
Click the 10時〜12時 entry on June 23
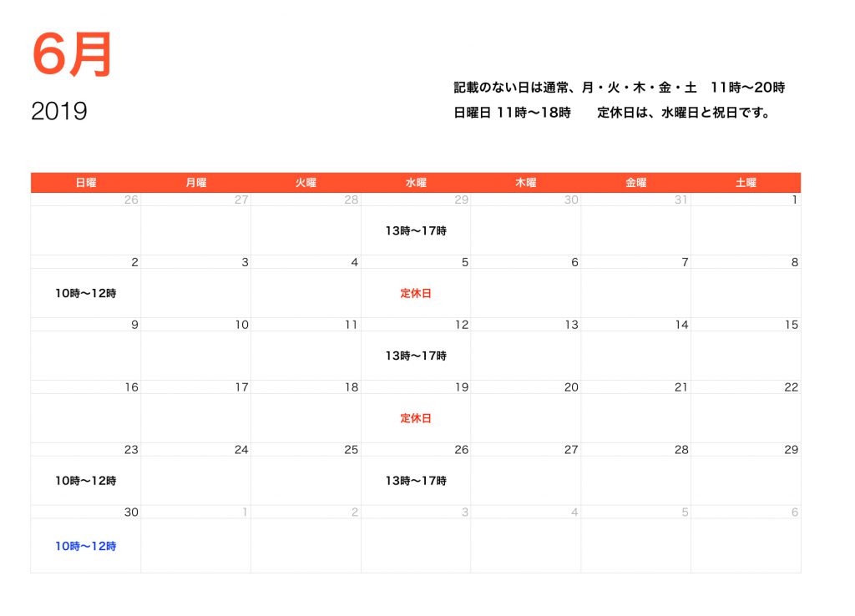pyautogui.click(x=86, y=482)
